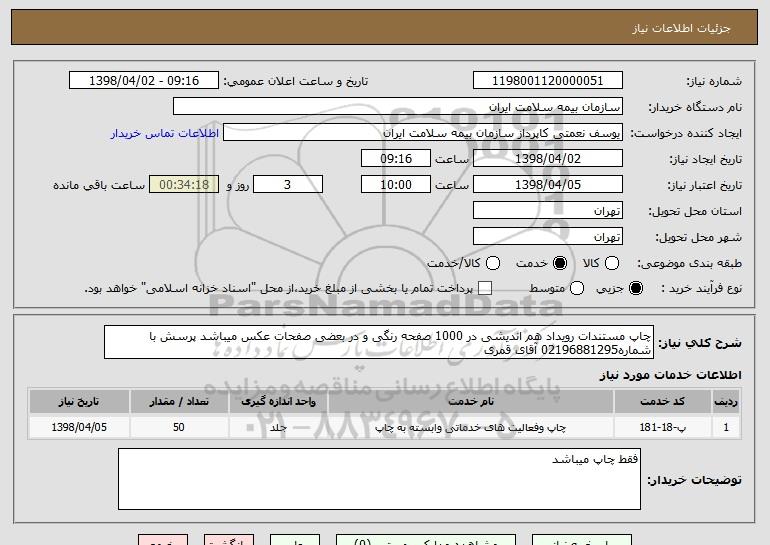Click the announcement date field 1398/04/02 - 09:16
770x545 pixels.
144,81
